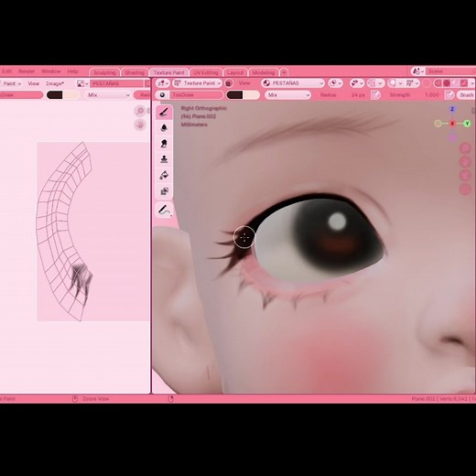Select material preview shading

tap(455, 83)
